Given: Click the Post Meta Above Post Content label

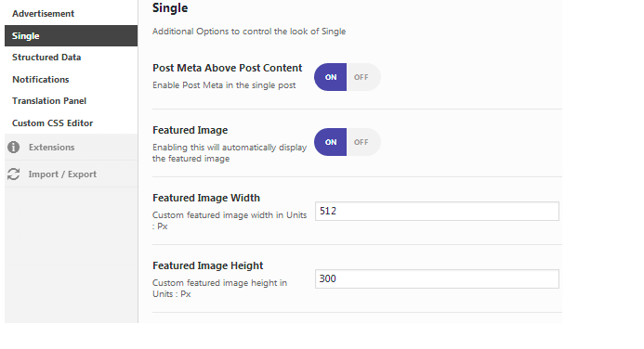Looking at the screenshot, I should pyautogui.click(x=227, y=68).
